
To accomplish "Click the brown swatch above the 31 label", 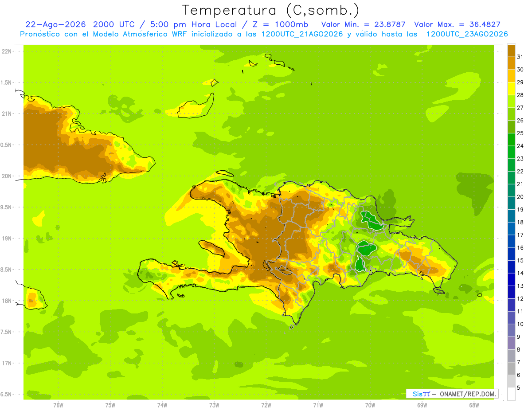I will [x=511, y=51].
